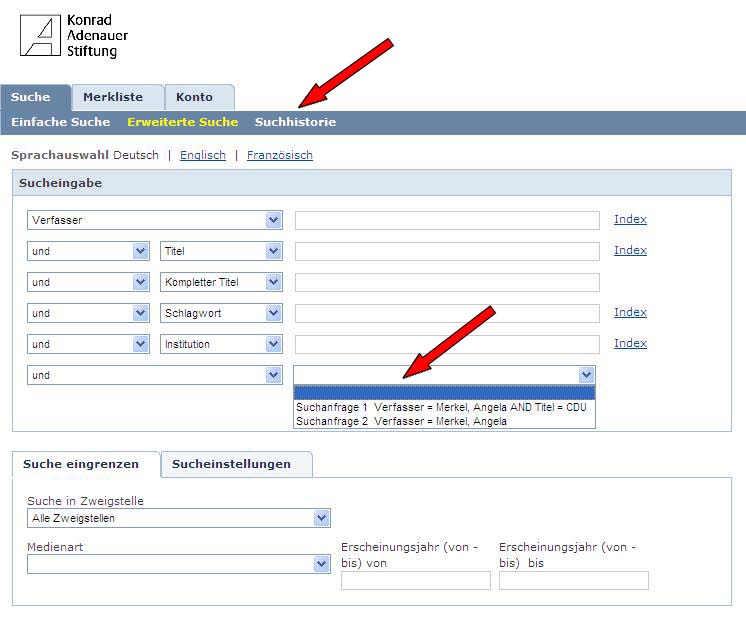Switch language to Französisch
The width and height of the screenshot is (746, 622).
[280, 155]
